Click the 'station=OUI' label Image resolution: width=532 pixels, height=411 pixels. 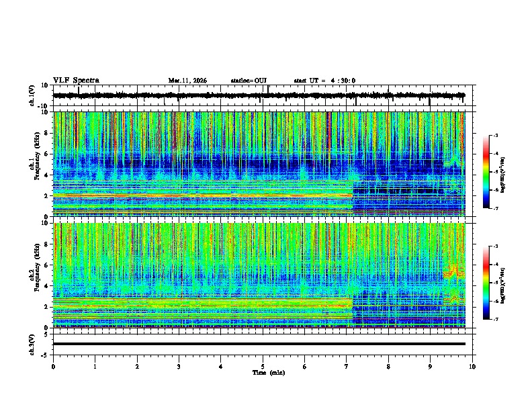tap(249, 81)
